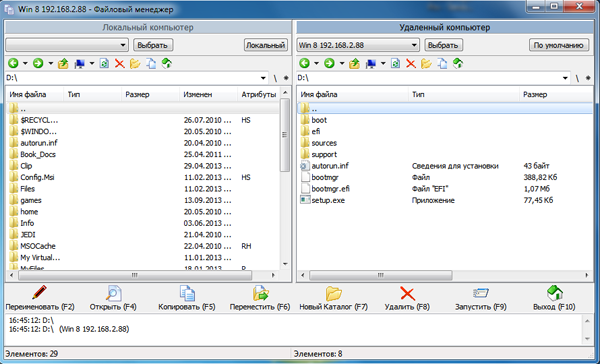Click Выбрать button in remote pane
Screen dimensions: 600x364
[443, 45]
